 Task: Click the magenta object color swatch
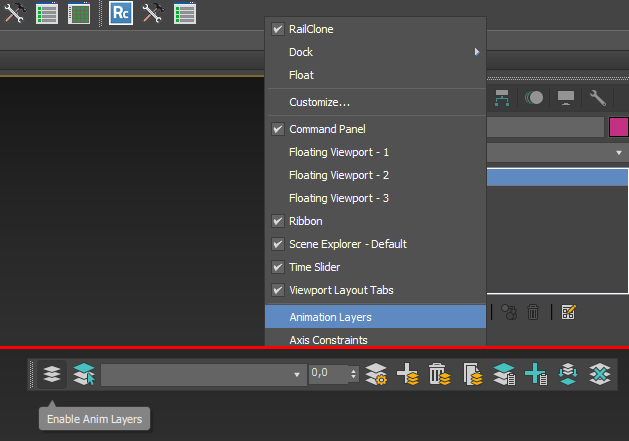pos(618,127)
